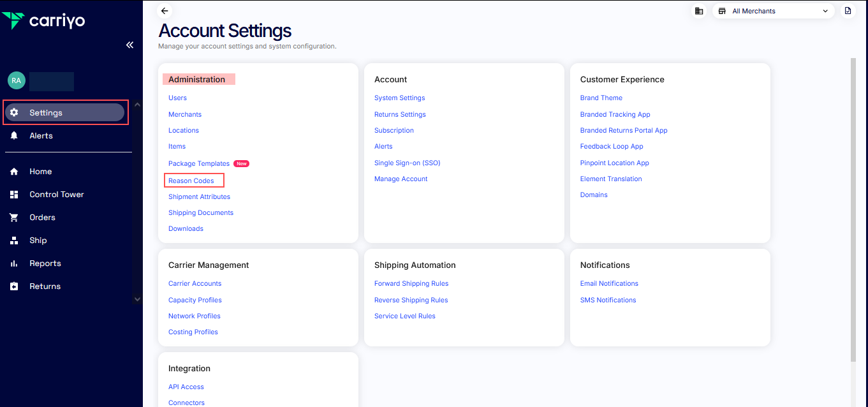Open Single Sign-on (SSO) settings

click(407, 163)
